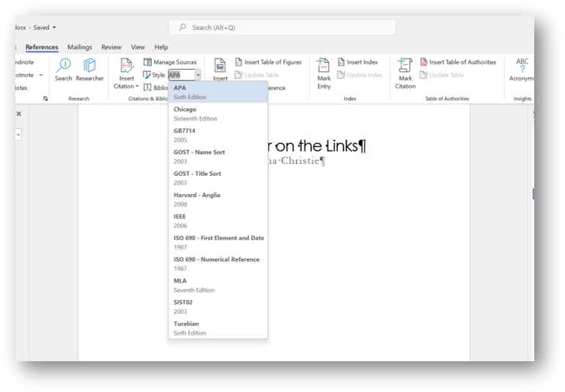Select Chicago Sixteenth Edition style

pyautogui.click(x=218, y=114)
